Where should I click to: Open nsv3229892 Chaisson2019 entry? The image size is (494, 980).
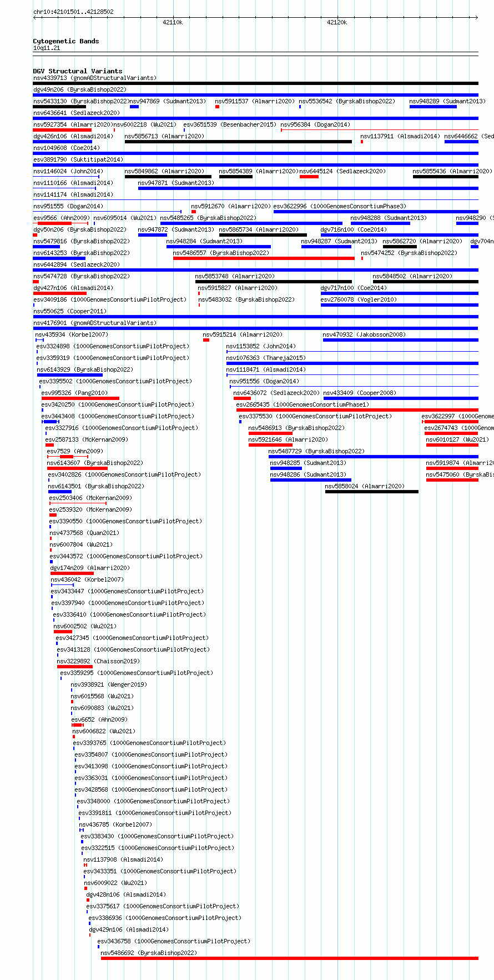[x=98, y=661]
